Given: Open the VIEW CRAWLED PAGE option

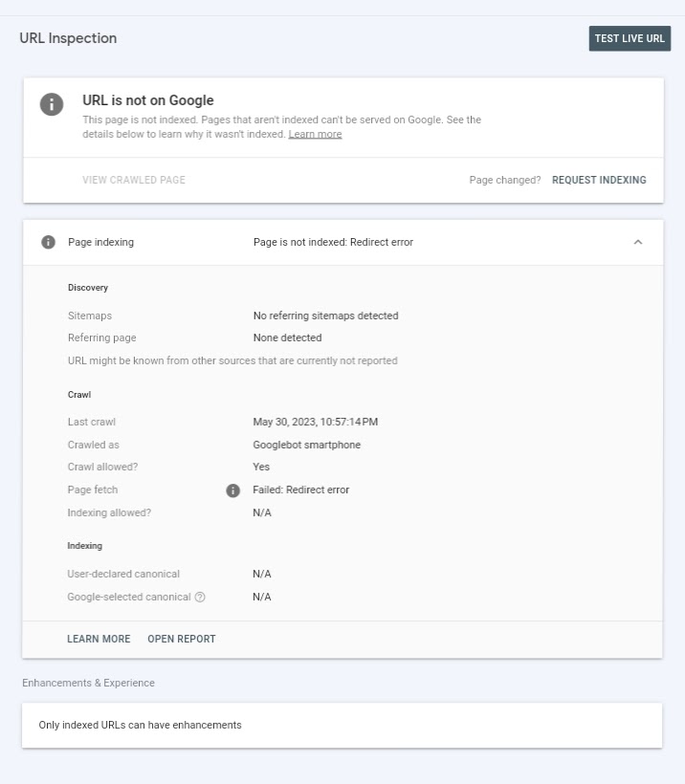Looking at the screenshot, I should 134,180.
